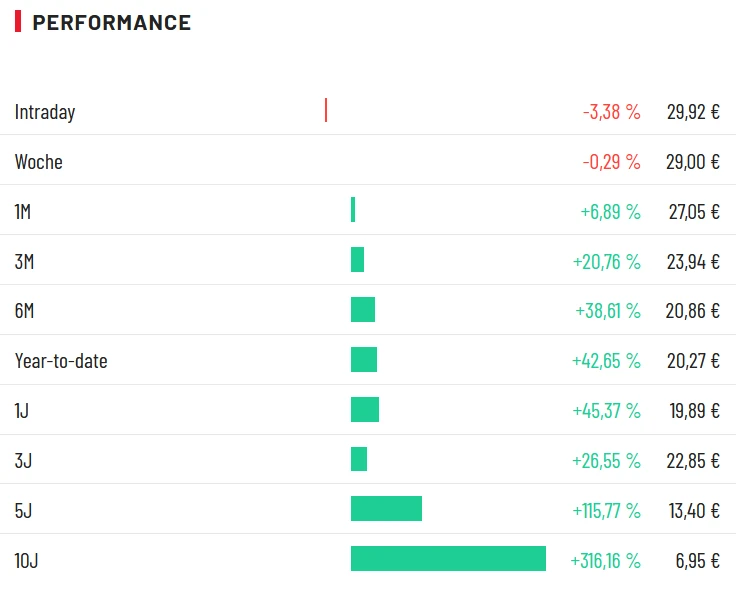Click the +316,16 % ten-year value
Viewport: 736px width, 591px height.
[x=605, y=561]
